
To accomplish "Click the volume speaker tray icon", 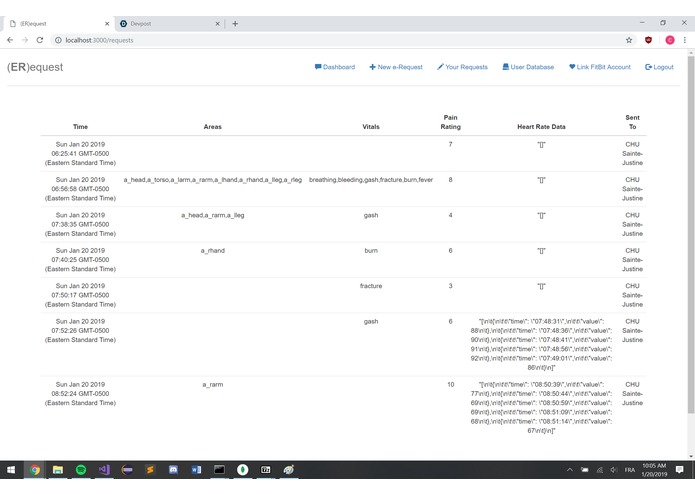I will (x=614, y=470).
